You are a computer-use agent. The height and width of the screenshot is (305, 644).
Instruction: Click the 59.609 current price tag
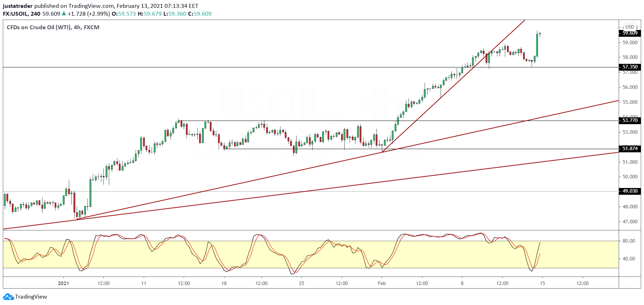630,33
